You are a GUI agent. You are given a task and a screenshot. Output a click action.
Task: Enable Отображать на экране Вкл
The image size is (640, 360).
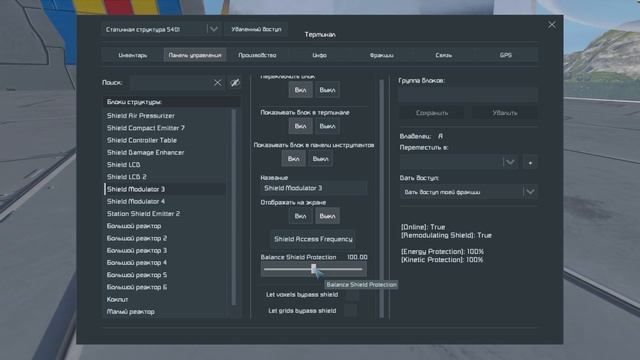(x=300, y=216)
